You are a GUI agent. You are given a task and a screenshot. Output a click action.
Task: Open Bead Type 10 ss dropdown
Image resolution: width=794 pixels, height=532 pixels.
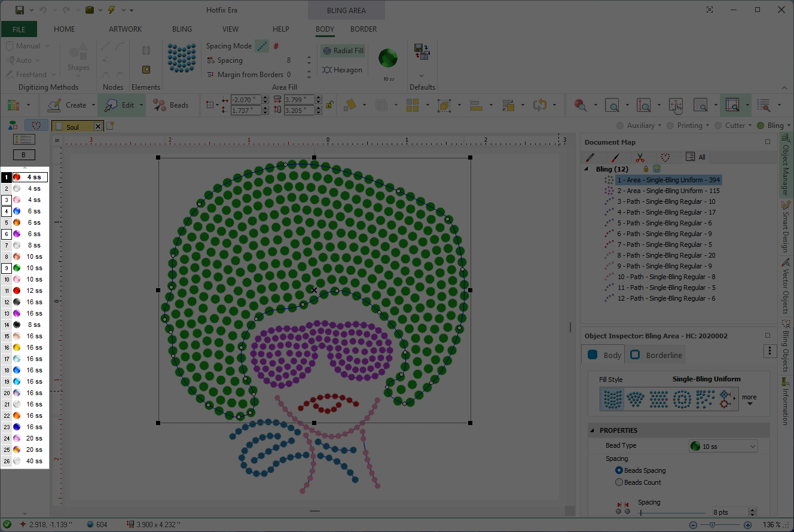click(x=723, y=446)
